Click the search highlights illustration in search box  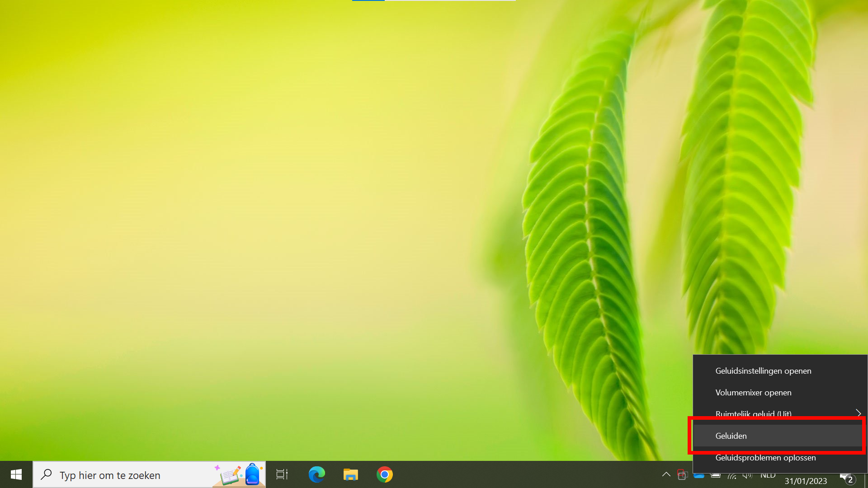click(x=239, y=474)
